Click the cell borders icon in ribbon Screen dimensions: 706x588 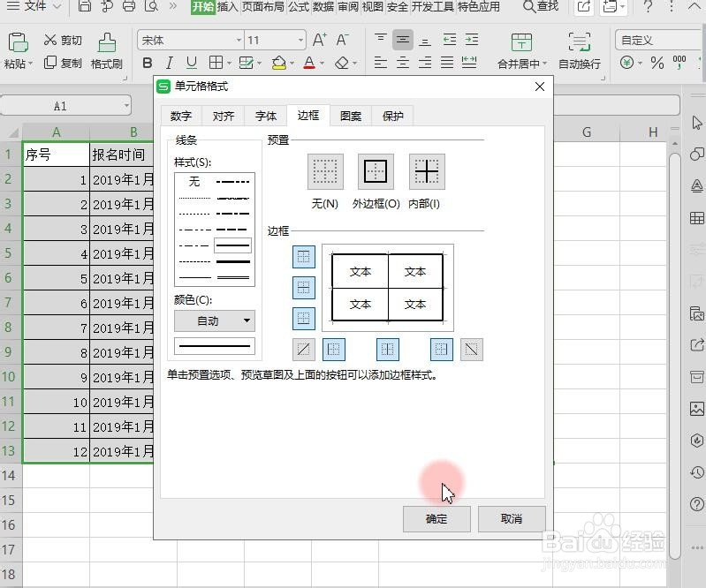tap(216, 63)
